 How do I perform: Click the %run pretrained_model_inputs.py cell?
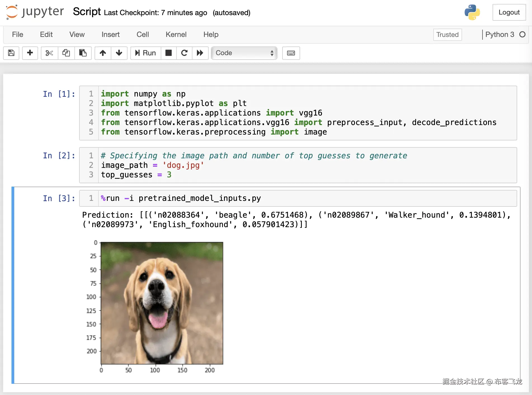[x=298, y=198]
